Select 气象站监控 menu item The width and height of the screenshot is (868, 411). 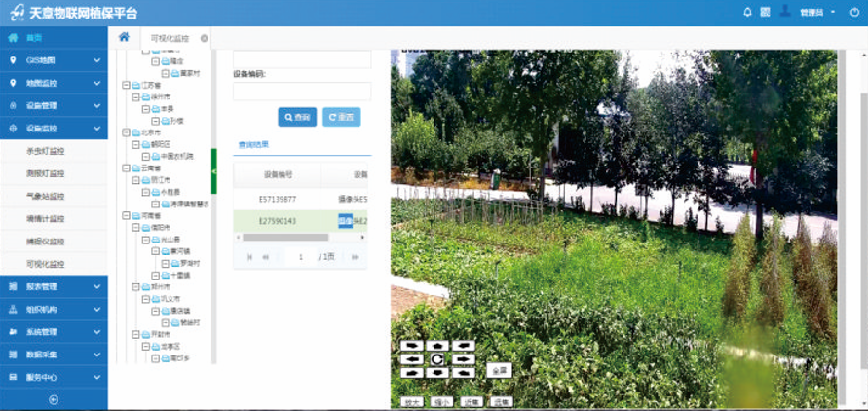point(45,196)
